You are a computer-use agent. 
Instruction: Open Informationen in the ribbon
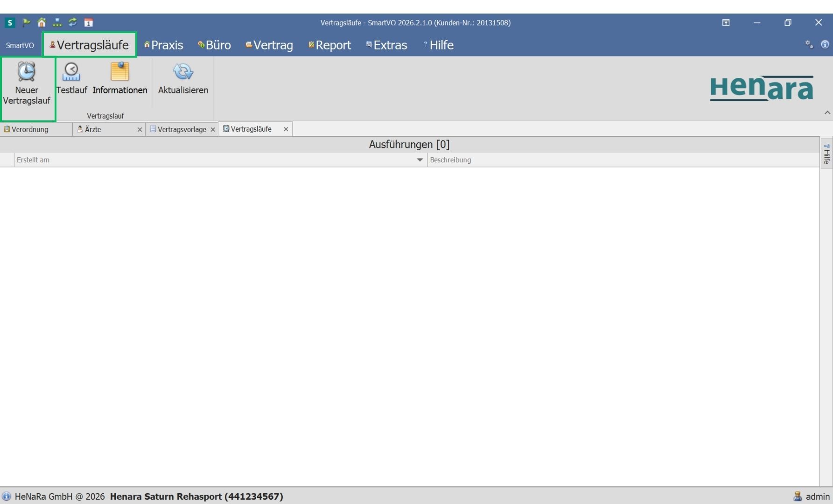[120, 79]
